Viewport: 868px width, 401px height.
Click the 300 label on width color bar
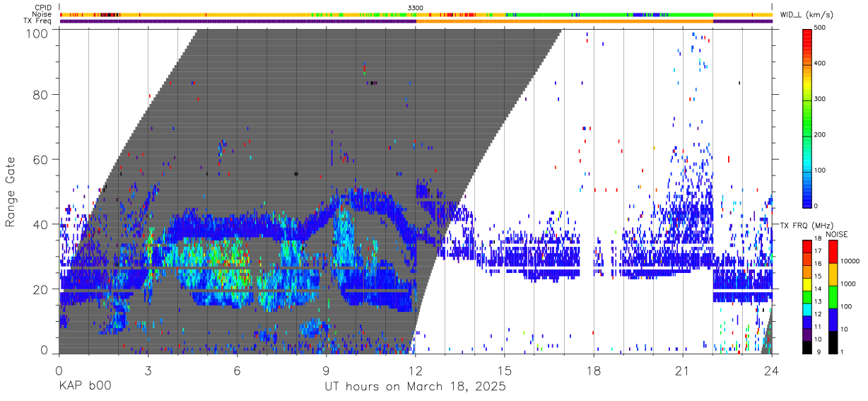coord(820,99)
